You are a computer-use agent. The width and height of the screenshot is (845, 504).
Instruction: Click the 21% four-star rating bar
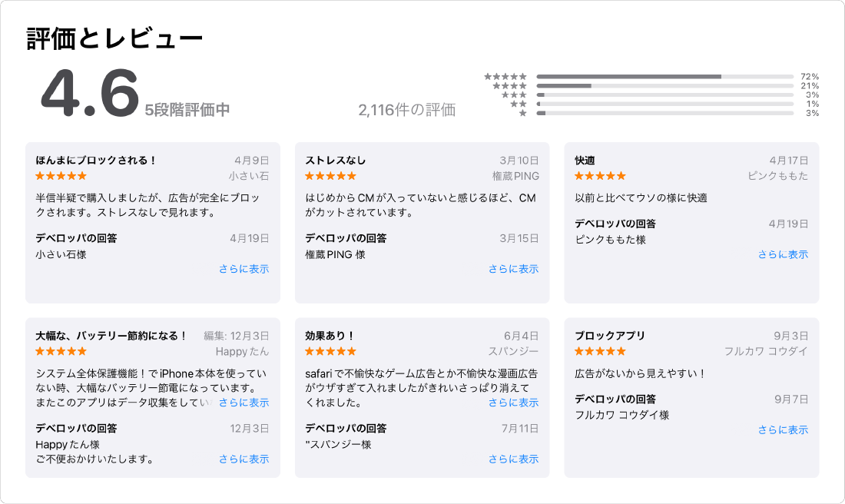click(664, 86)
